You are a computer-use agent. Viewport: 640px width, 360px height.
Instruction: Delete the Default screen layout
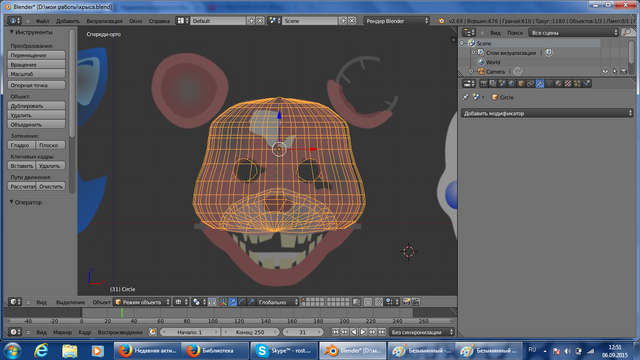[260, 21]
